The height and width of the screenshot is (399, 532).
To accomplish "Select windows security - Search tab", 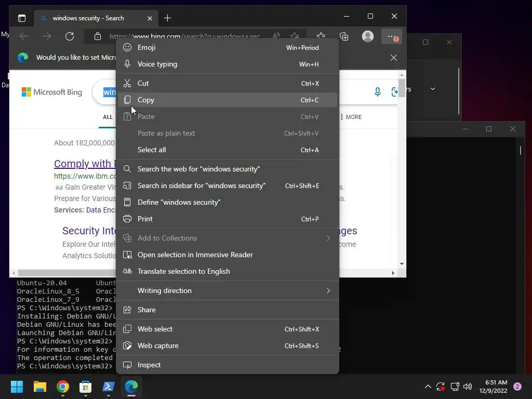I will click(x=96, y=18).
